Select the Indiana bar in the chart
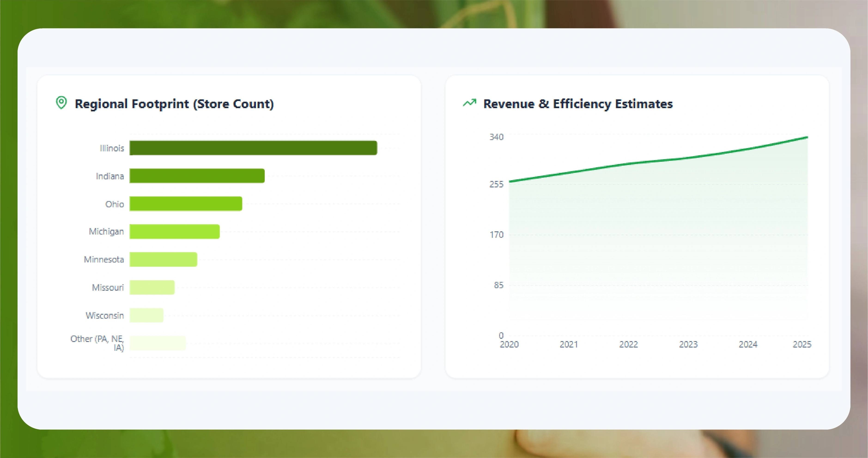This screenshot has height=458, width=868. [x=197, y=176]
